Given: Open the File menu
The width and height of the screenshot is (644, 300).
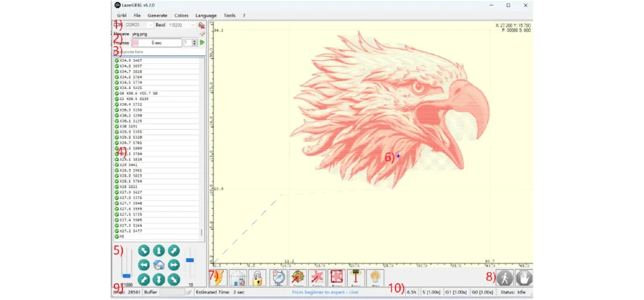Looking at the screenshot, I should [x=137, y=15].
